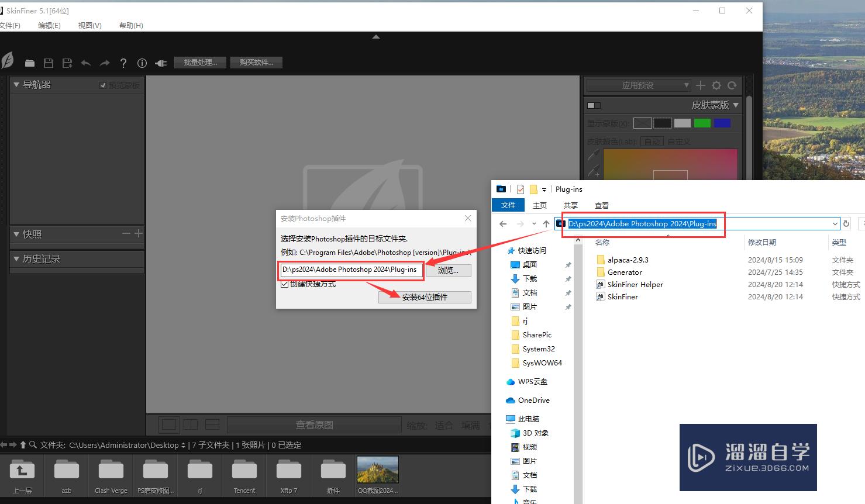
Task: Open Explorer address bar history dropdown
Action: [x=835, y=224]
